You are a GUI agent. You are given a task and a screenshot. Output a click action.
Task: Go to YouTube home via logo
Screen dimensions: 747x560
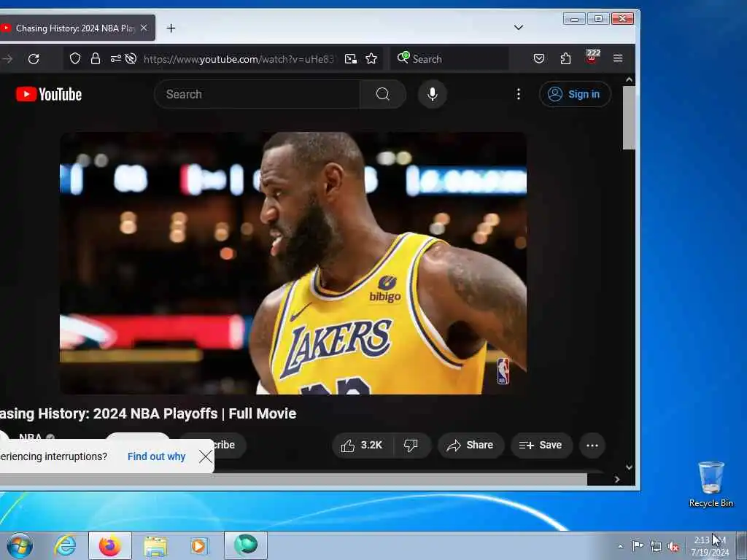49,94
